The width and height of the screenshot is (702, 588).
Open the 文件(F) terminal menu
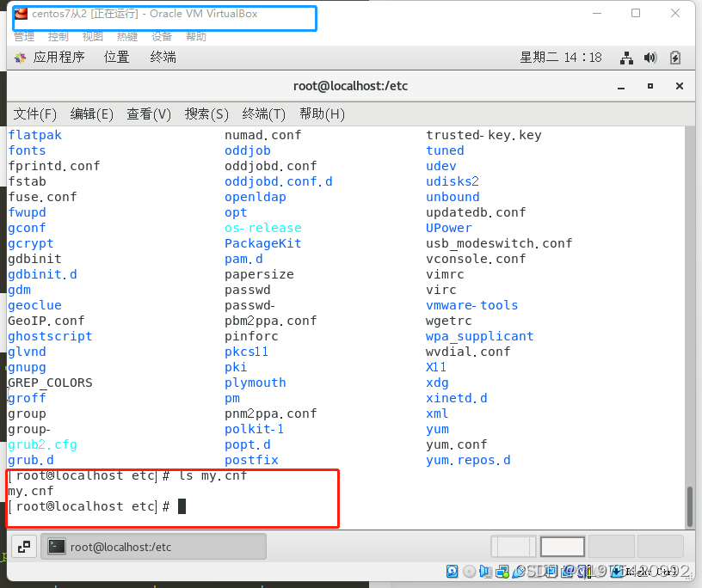(35, 114)
